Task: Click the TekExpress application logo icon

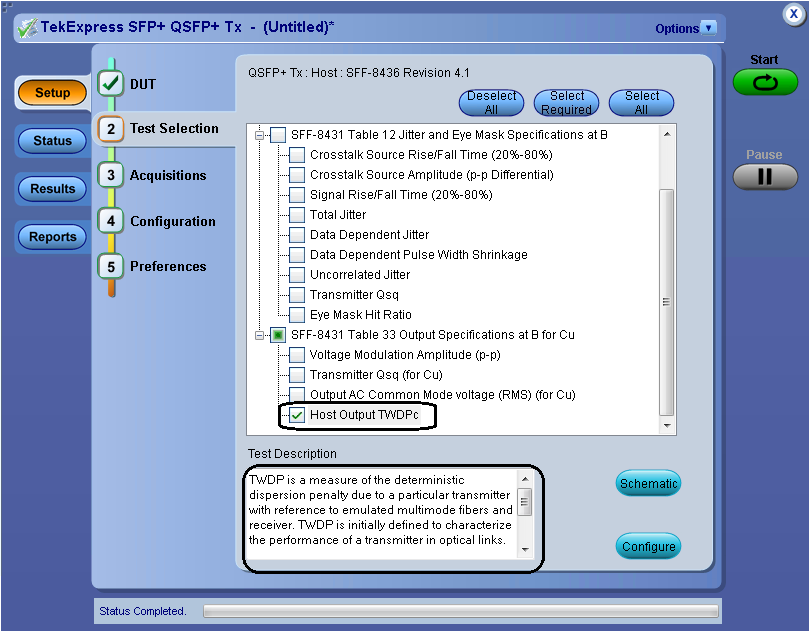Action: tap(28, 28)
